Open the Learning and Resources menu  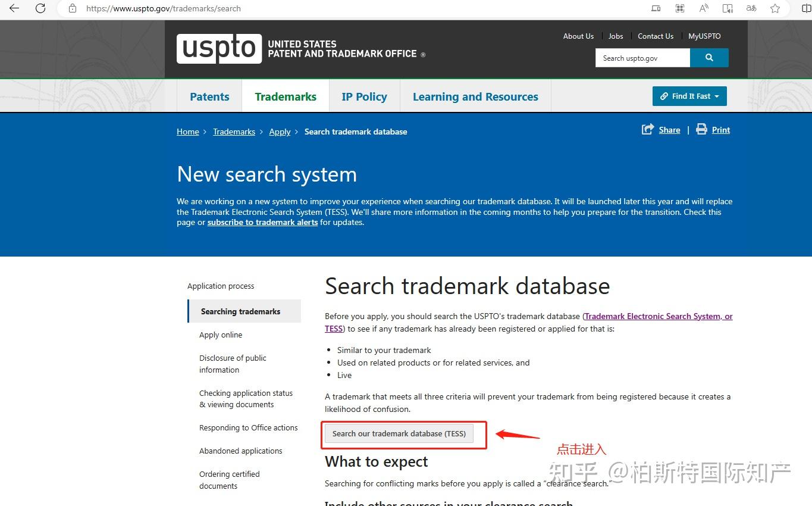tap(475, 96)
